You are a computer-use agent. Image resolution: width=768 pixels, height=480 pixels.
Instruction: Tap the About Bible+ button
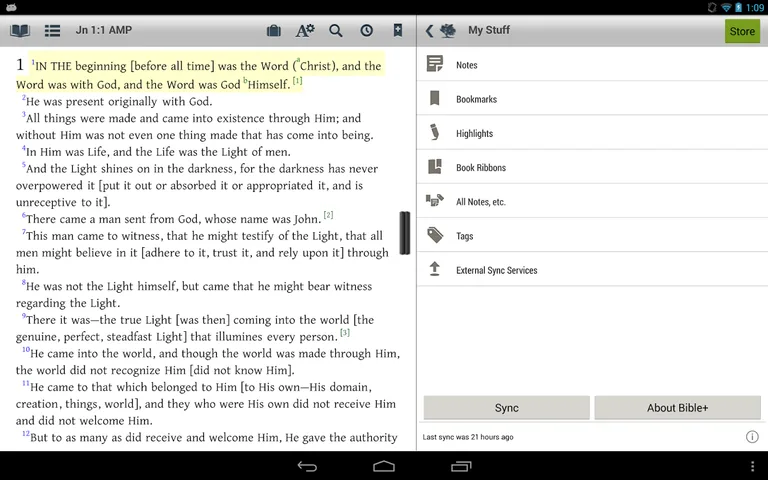coord(677,408)
